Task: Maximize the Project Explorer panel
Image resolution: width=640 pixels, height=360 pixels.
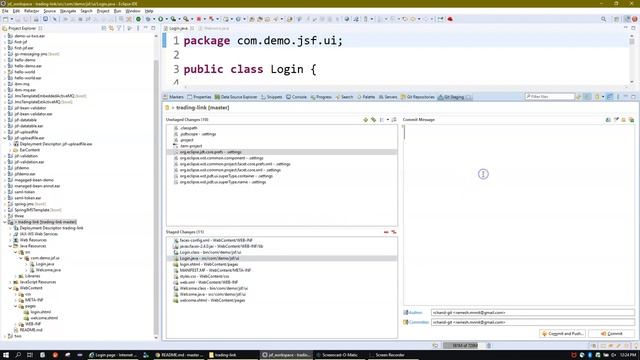Action: tap(153, 28)
